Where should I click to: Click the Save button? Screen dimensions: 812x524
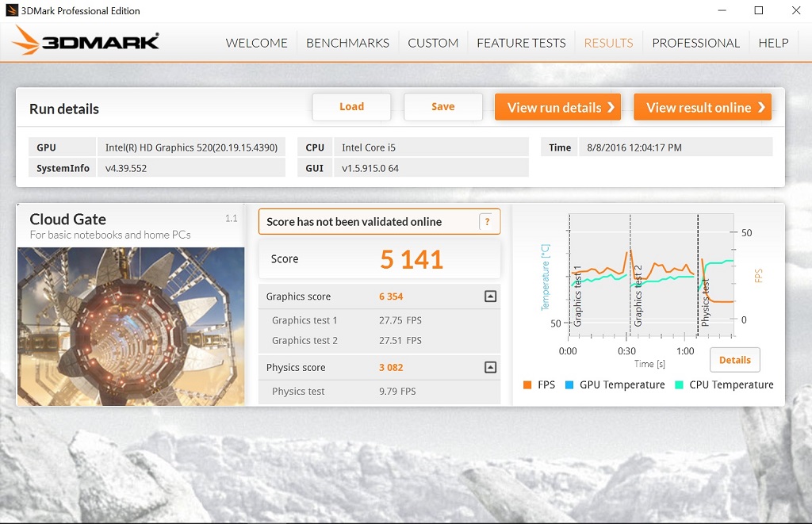(443, 107)
